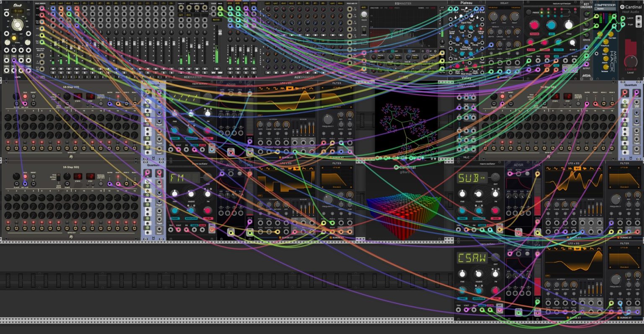Click next-type arrow on SUB-- row filter display
Image resolution: width=644 pixels, height=334 pixels.
pyautogui.click(x=639, y=168)
